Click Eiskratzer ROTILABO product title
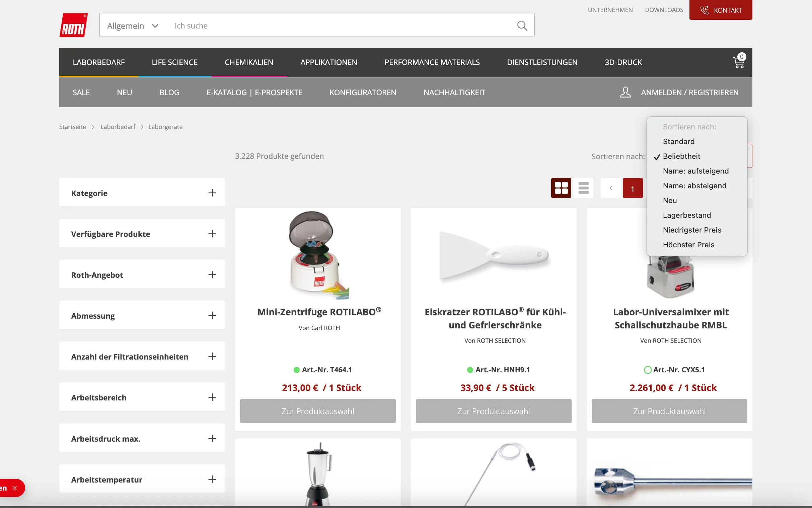Image resolution: width=812 pixels, height=508 pixels. [x=495, y=319]
